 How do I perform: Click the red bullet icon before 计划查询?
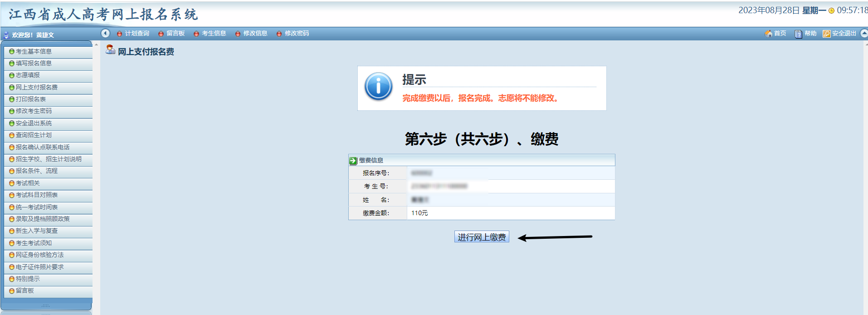pyautogui.click(x=119, y=34)
